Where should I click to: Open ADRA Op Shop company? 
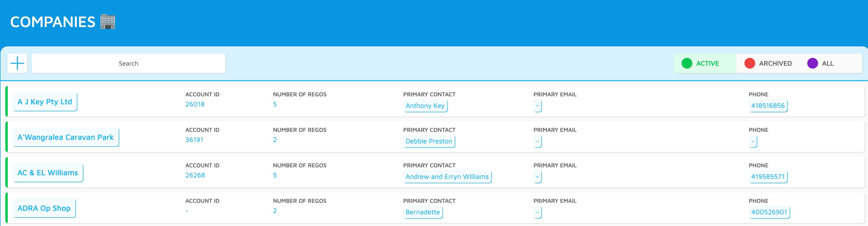(44, 208)
